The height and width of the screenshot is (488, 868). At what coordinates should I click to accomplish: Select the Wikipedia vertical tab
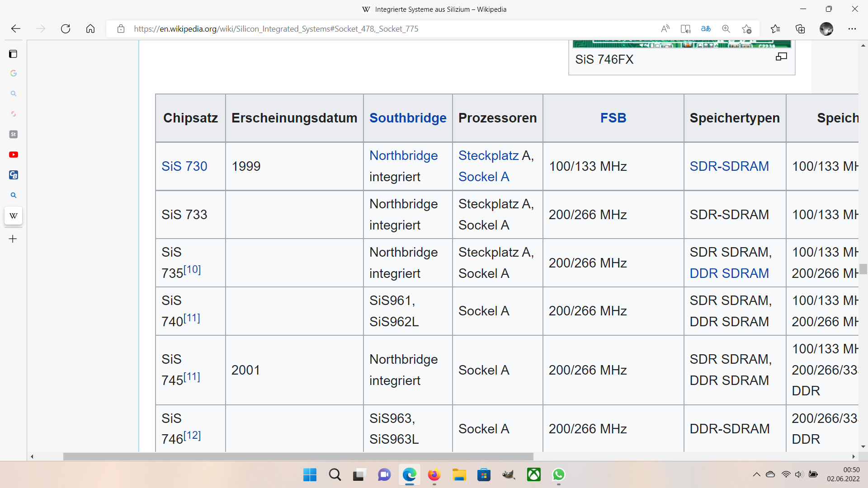coord(14,216)
